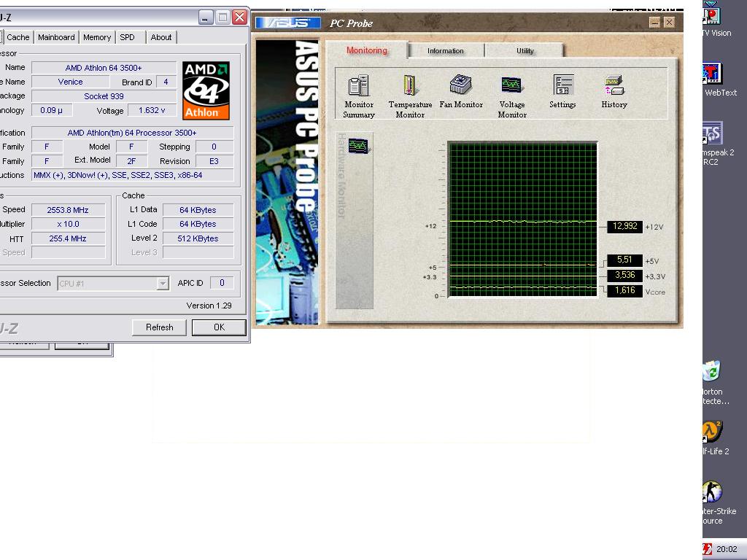Open WebText desktop icon

coord(719,80)
